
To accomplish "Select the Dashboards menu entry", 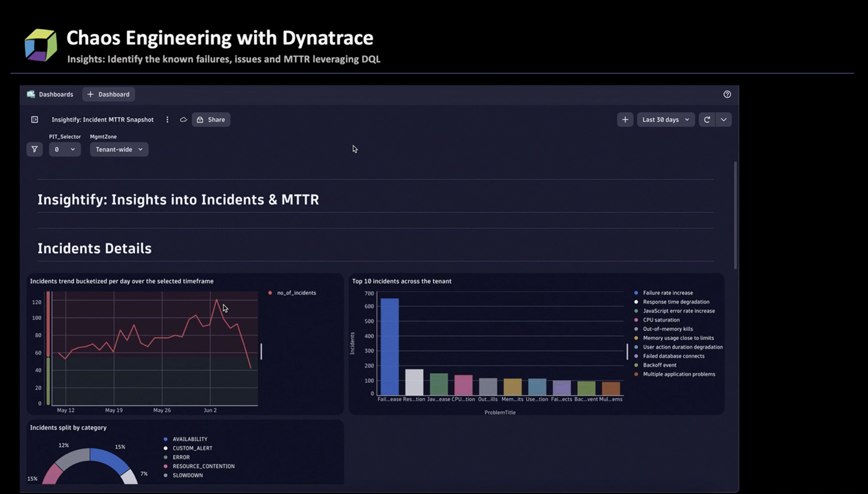I will (56, 94).
